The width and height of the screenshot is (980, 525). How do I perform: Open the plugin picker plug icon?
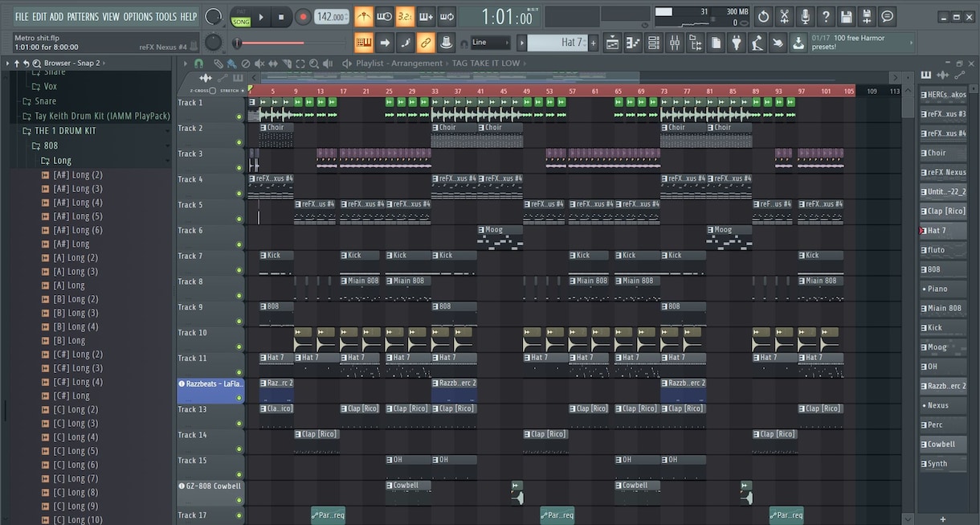click(x=736, y=43)
